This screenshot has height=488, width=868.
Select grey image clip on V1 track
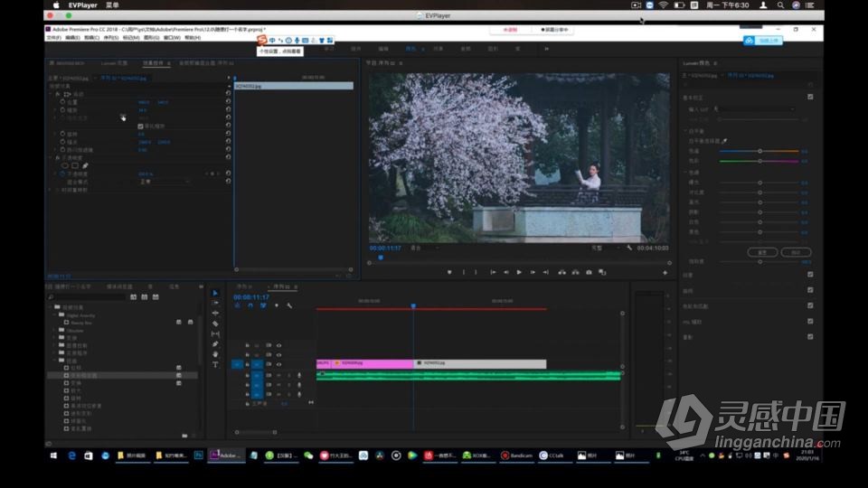(480, 363)
